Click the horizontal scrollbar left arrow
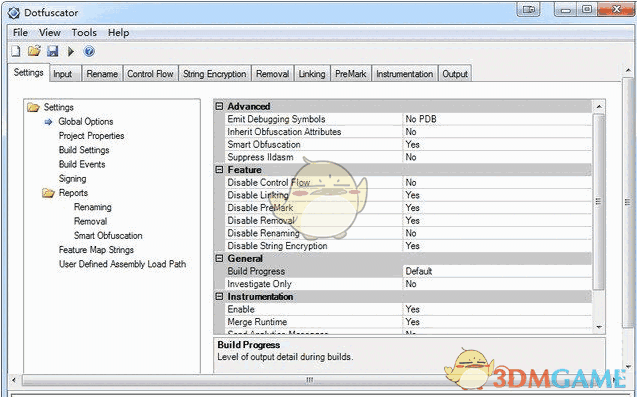This screenshot has width=637, height=397. coord(14,380)
